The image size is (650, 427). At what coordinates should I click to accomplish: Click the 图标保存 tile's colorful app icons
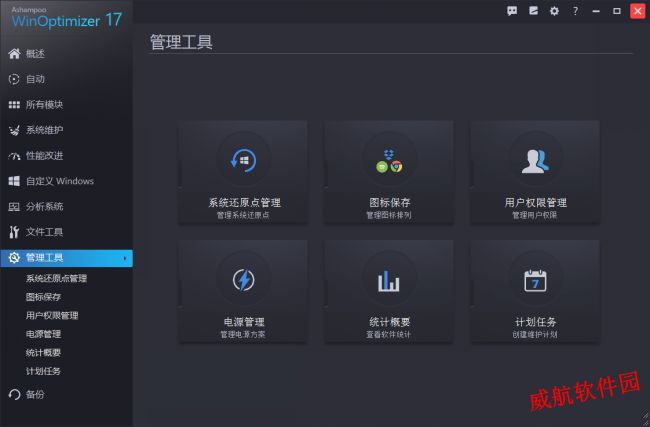click(389, 161)
